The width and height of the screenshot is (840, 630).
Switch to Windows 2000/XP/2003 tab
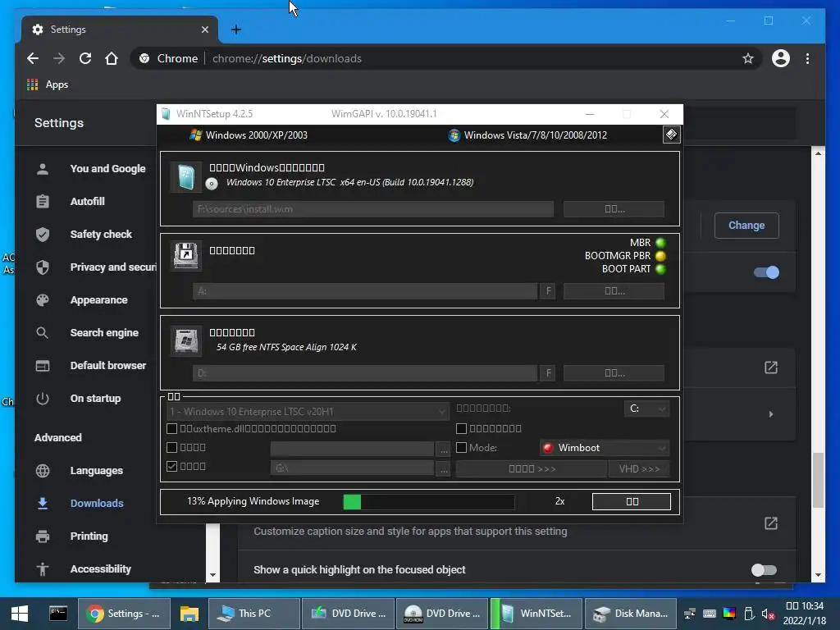249,135
